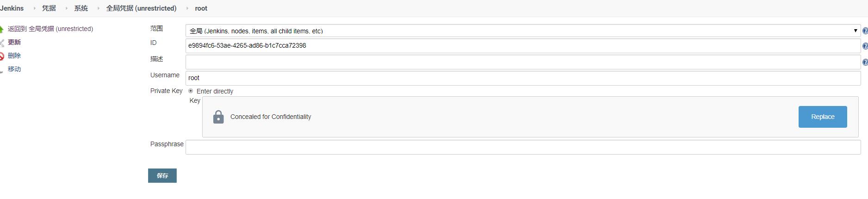Open 全局凭据 (unrestricted) breadcrumb item
This screenshot has width=868, height=199.
[x=141, y=8]
